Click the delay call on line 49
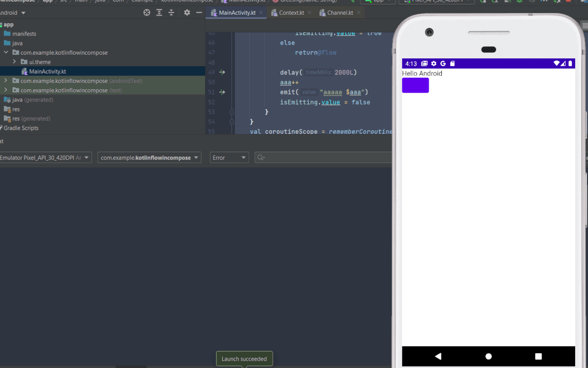 (319, 72)
